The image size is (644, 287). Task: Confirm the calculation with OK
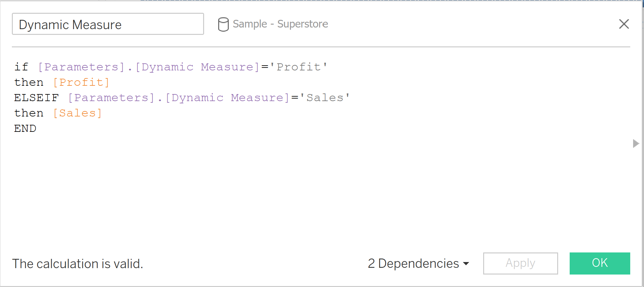coord(599,263)
